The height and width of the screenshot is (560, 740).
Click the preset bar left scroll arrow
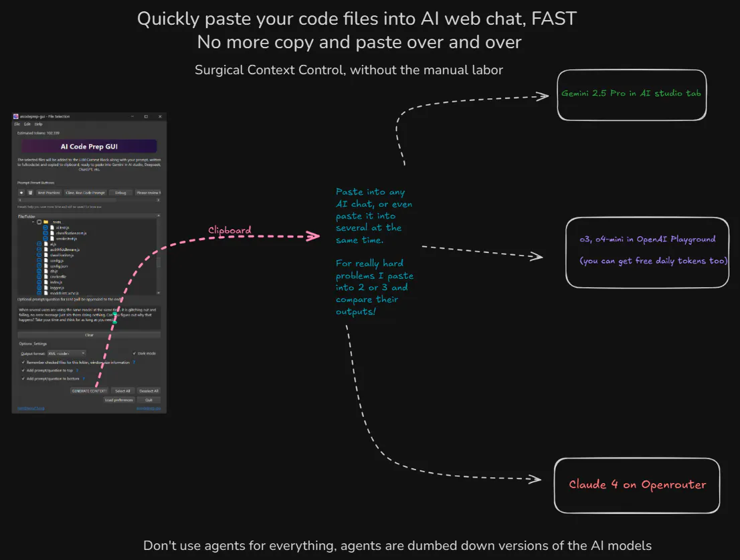click(20, 200)
